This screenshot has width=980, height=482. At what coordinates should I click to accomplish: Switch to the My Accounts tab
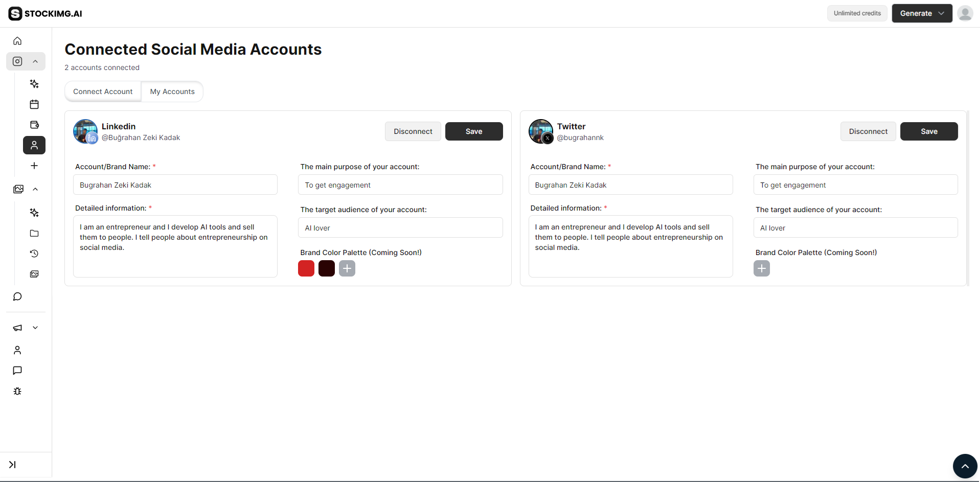(x=172, y=91)
